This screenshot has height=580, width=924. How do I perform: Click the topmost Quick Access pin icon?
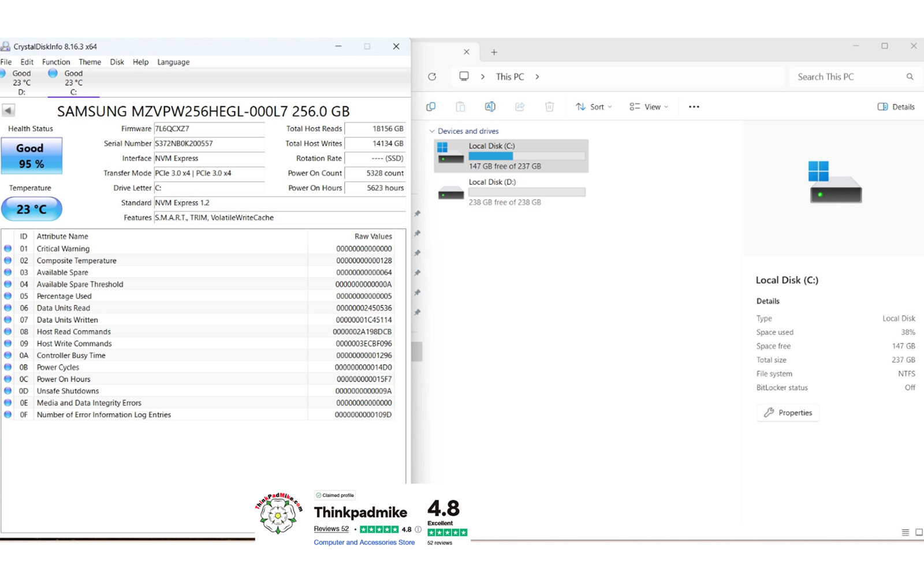pyautogui.click(x=417, y=214)
